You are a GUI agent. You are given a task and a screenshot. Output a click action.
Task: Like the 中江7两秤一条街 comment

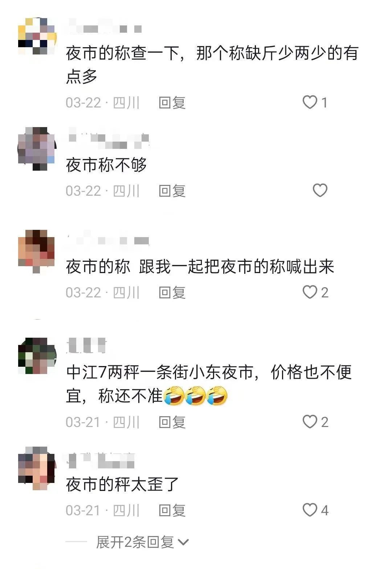coord(310,422)
